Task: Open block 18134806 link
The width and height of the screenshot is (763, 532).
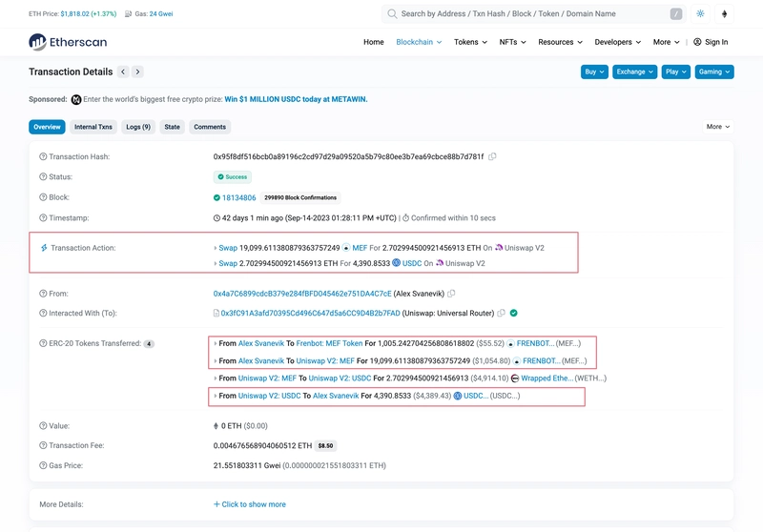Action: (x=239, y=197)
